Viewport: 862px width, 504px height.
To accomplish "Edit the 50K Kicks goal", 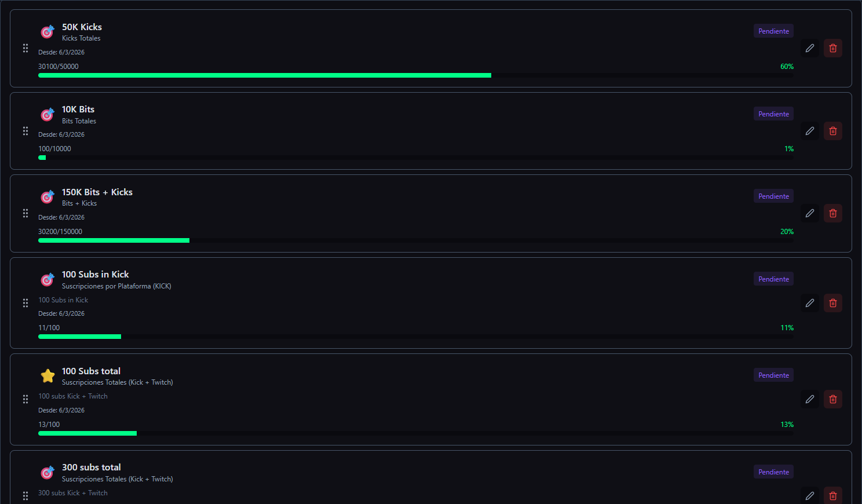I will (809, 48).
